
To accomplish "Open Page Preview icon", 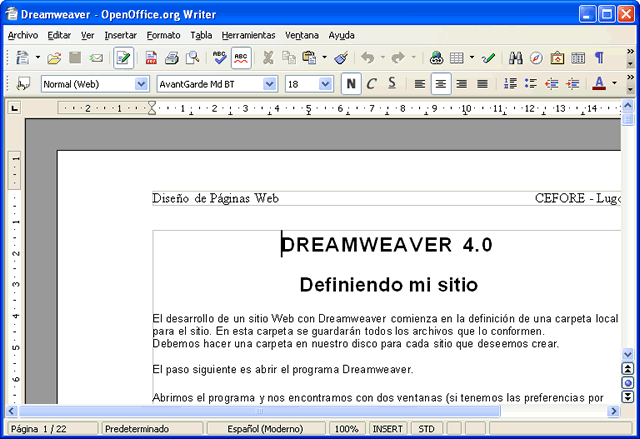I will tap(193, 58).
